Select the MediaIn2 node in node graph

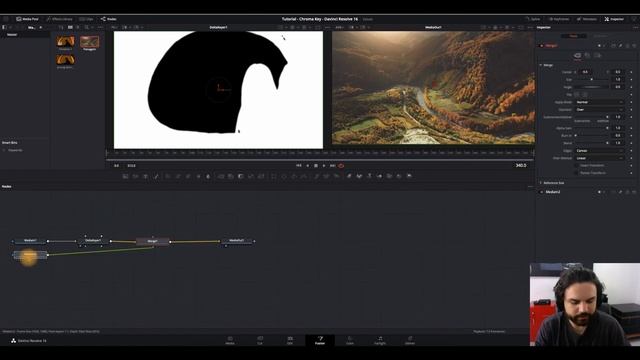point(30,255)
